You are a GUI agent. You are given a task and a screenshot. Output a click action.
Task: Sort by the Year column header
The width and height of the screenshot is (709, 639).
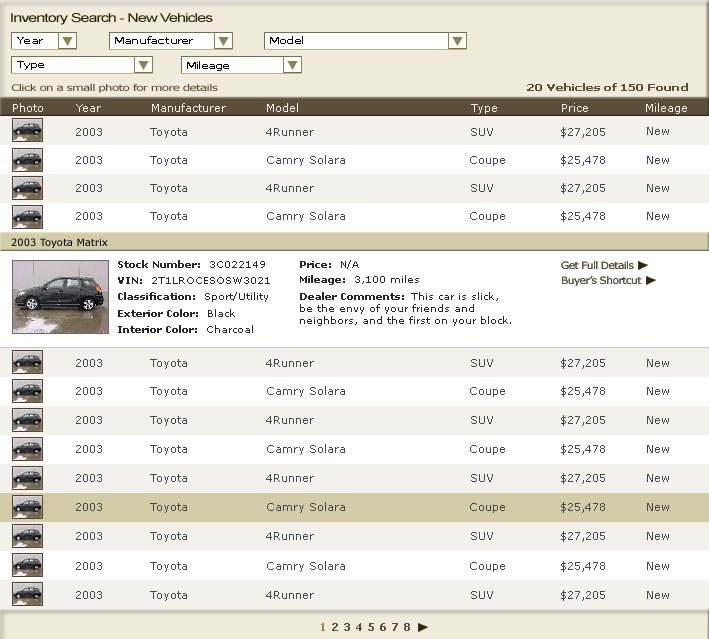88,108
